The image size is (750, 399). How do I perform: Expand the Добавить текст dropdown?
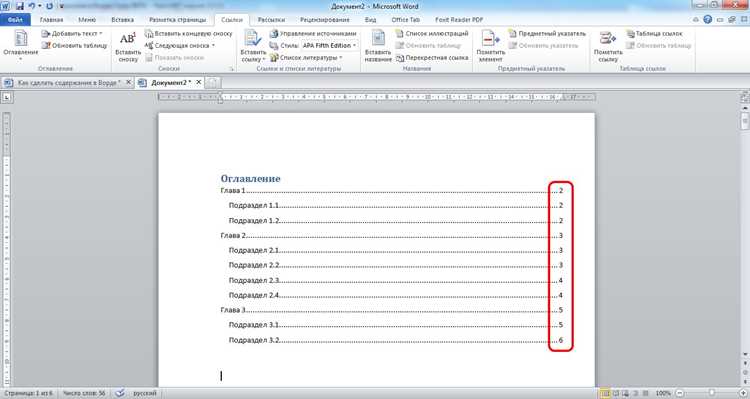coord(72,33)
